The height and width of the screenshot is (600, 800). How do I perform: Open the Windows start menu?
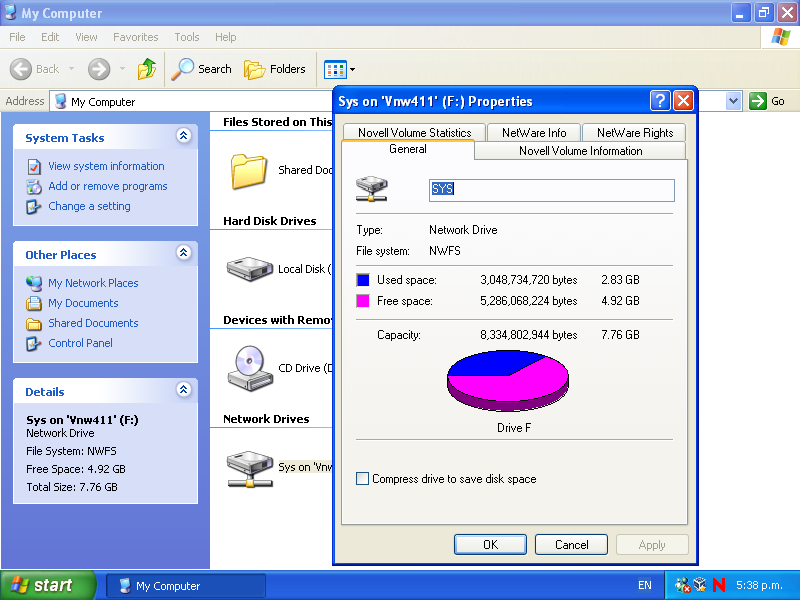(48, 585)
